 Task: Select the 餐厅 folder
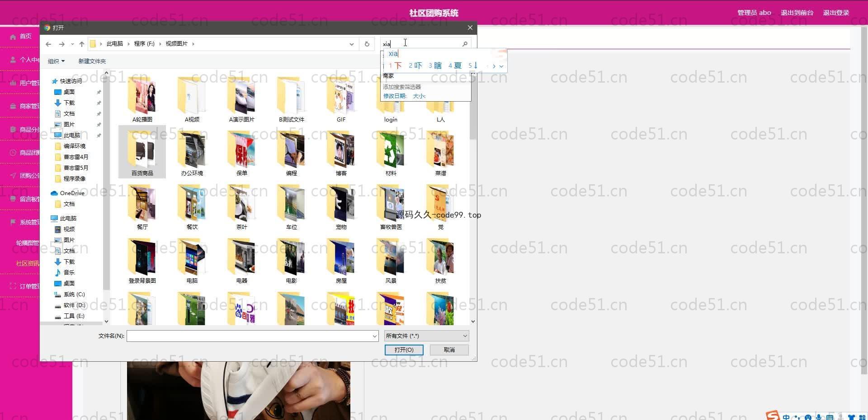[x=142, y=206]
